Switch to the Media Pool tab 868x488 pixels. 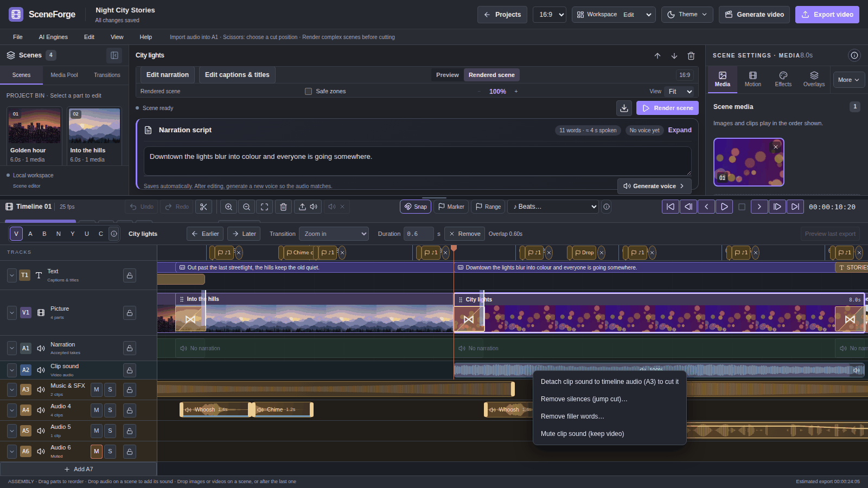pyautogui.click(x=64, y=75)
